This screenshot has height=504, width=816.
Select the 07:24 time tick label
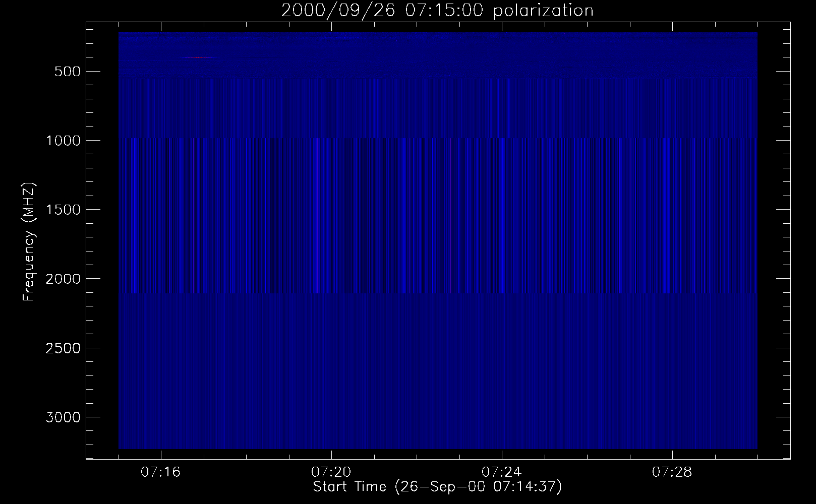(502, 472)
